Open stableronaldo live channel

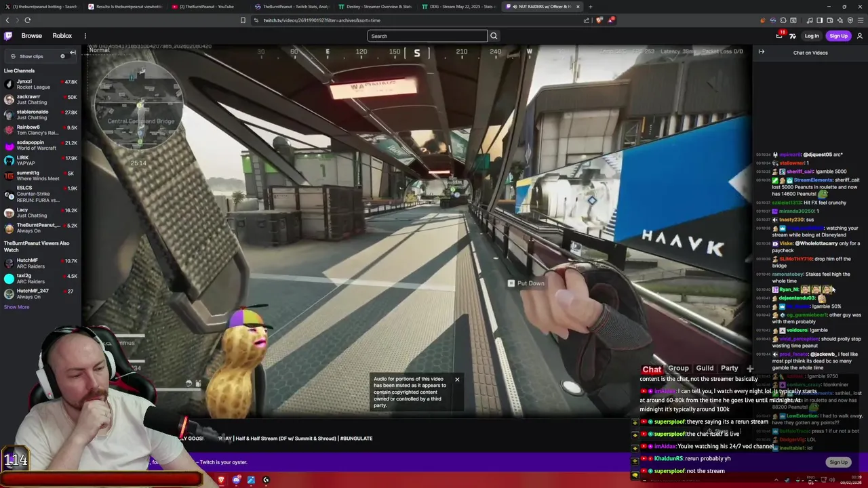click(41, 115)
